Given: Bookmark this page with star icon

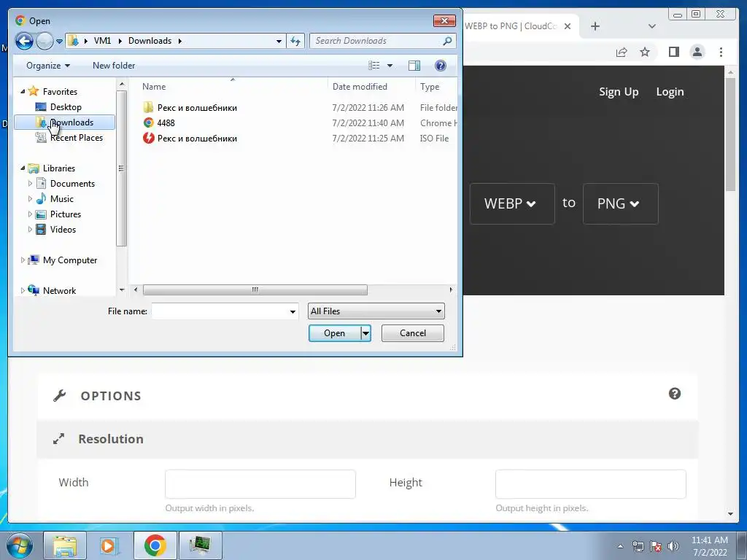Looking at the screenshot, I should 645,52.
